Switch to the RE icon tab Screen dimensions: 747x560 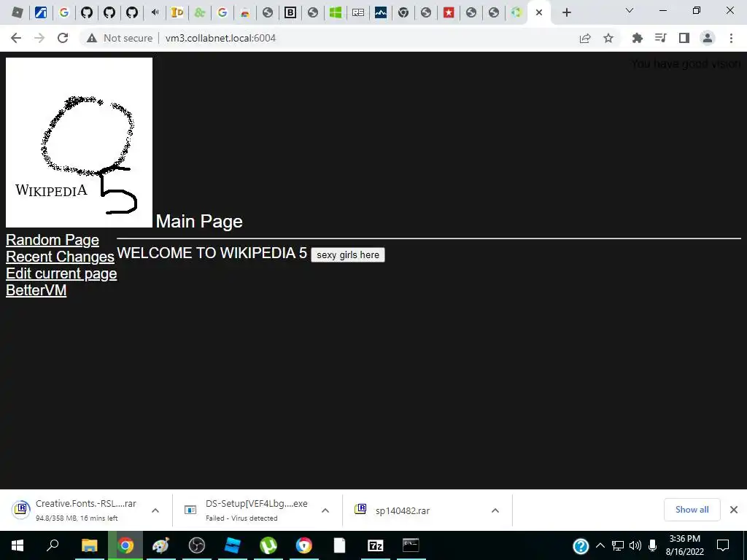[x=357, y=12]
